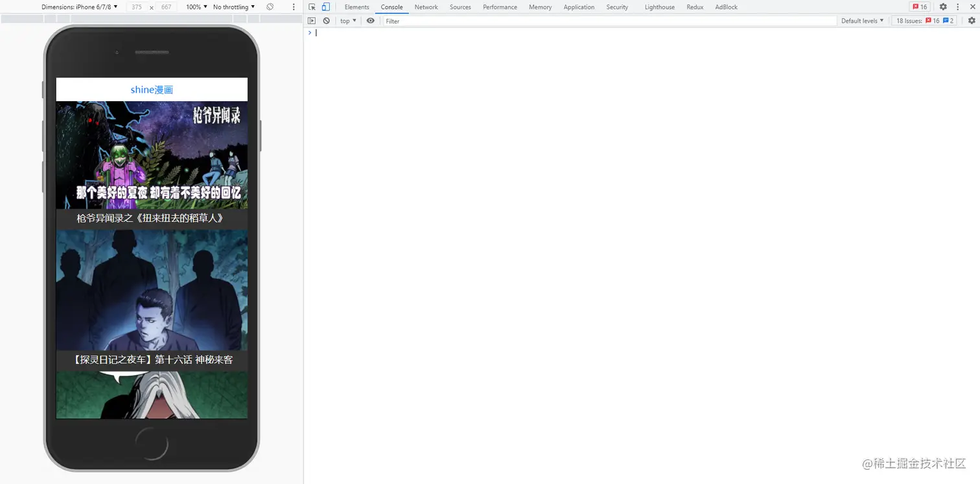980x484 pixels.
Task: Click the shine漫画 header link
Action: coord(152,90)
